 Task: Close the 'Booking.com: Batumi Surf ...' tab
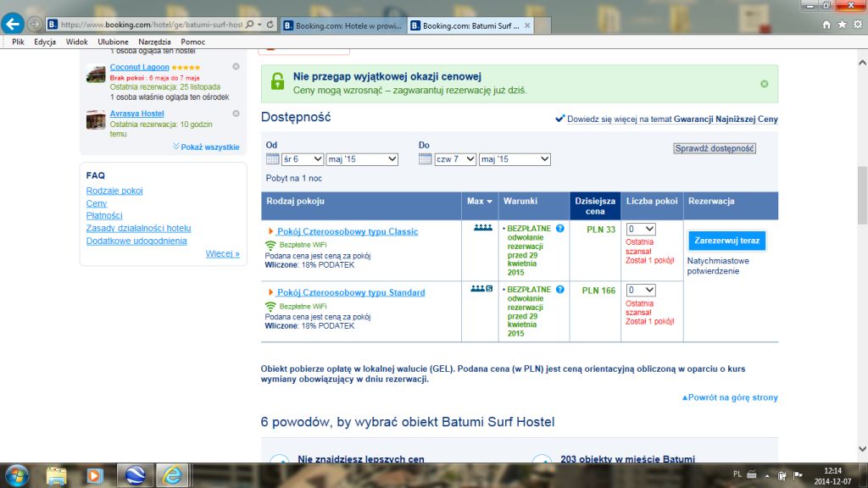pyautogui.click(x=527, y=25)
